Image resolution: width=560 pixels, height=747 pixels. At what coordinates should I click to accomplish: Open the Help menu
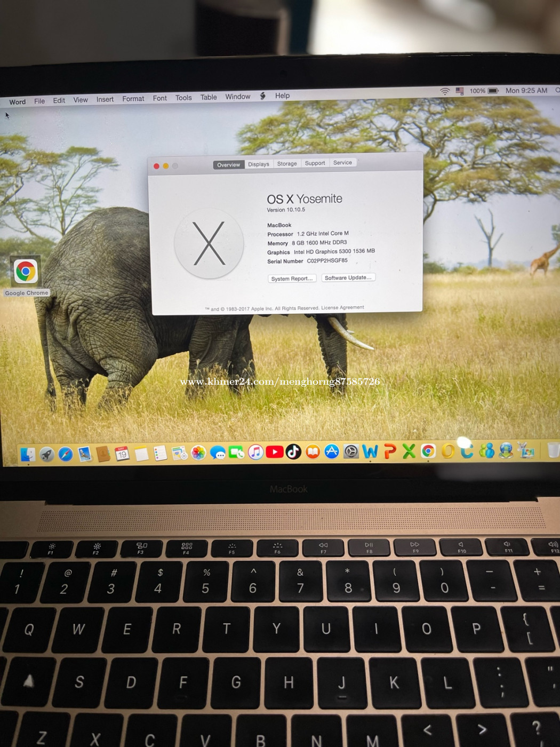click(282, 96)
